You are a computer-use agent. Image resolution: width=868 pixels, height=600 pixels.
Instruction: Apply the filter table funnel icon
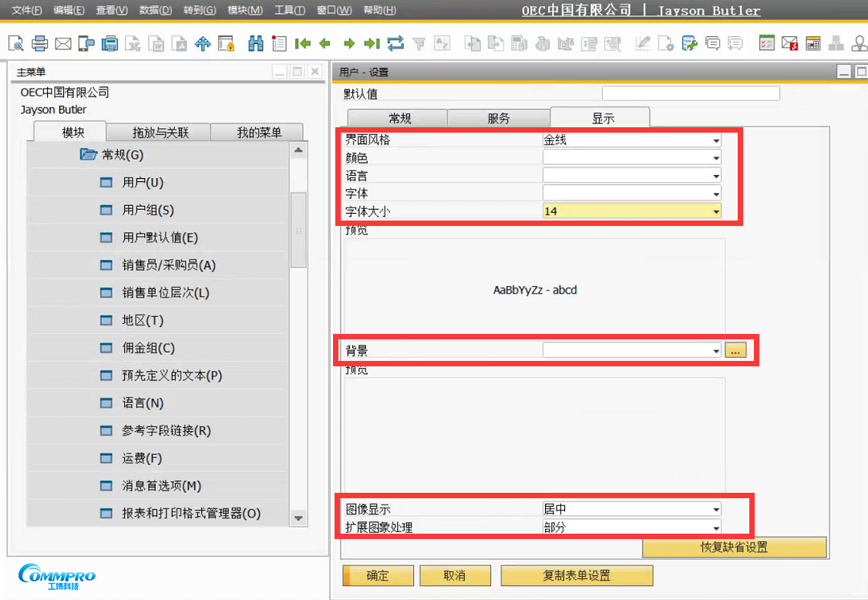pyautogui.click(x=419, y=43)
